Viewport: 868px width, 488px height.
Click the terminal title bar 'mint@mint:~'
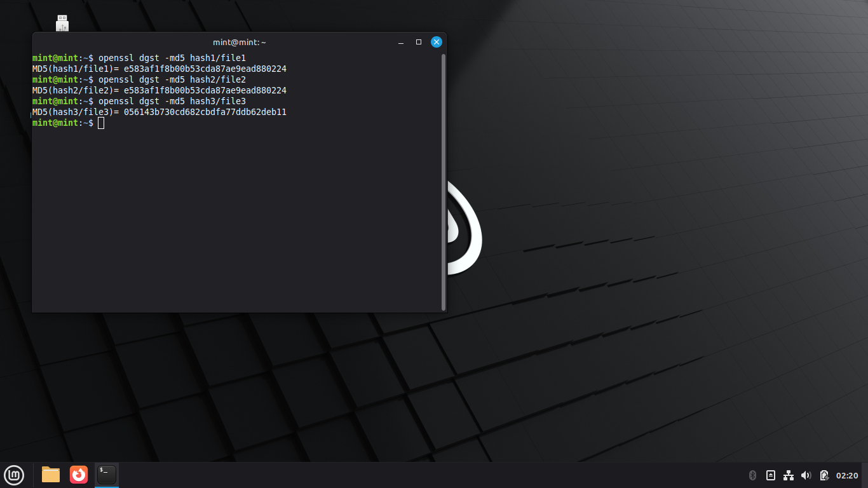(240, 42)
